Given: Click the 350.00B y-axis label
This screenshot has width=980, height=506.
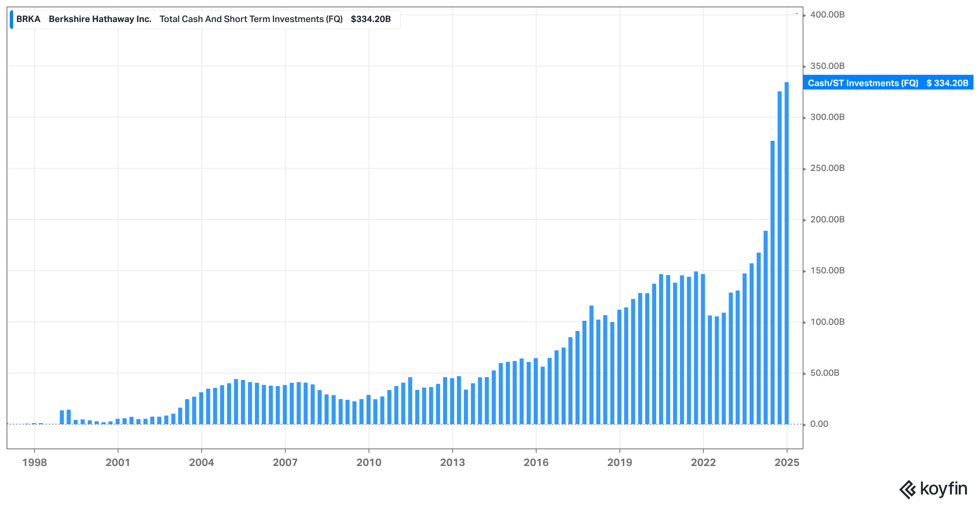Looking at the screenshot, I should [827, 66].
